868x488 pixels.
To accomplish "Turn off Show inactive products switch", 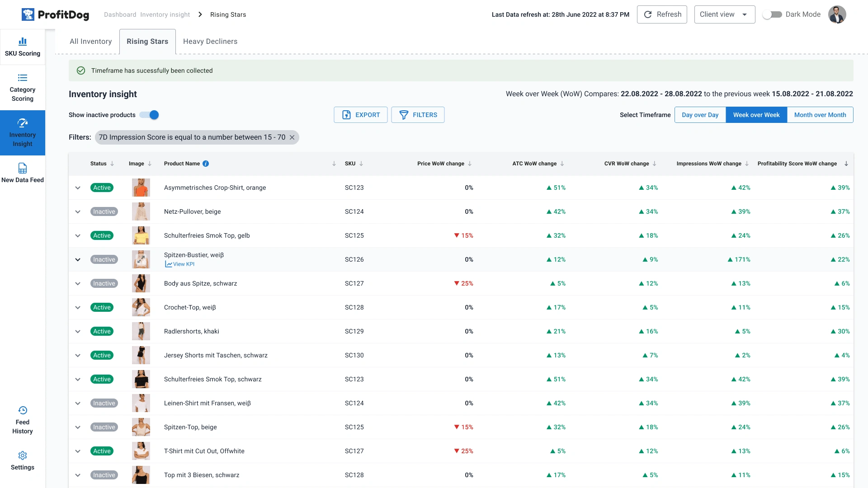I will pos(150,115).
